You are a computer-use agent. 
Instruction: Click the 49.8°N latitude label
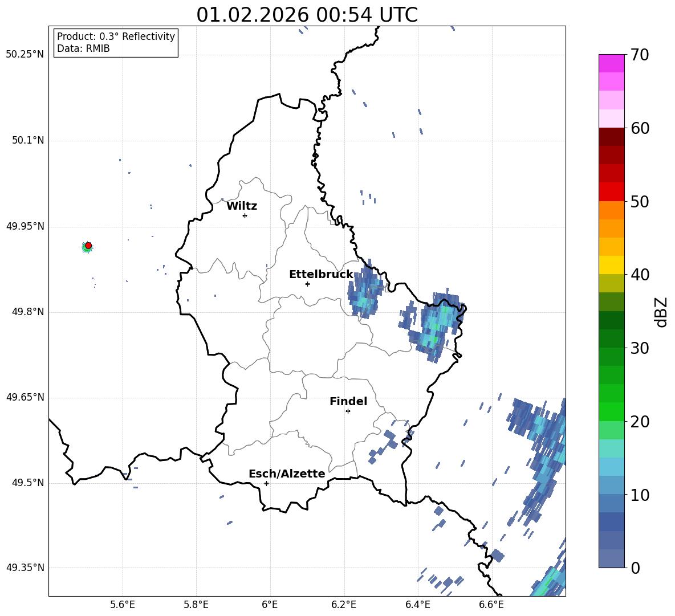[27, 312]
